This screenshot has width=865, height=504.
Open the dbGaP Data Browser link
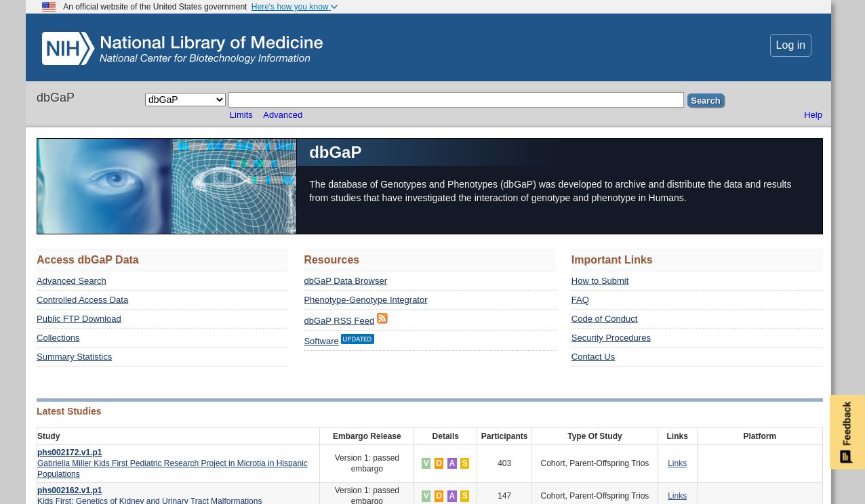[x=345, y=281]
